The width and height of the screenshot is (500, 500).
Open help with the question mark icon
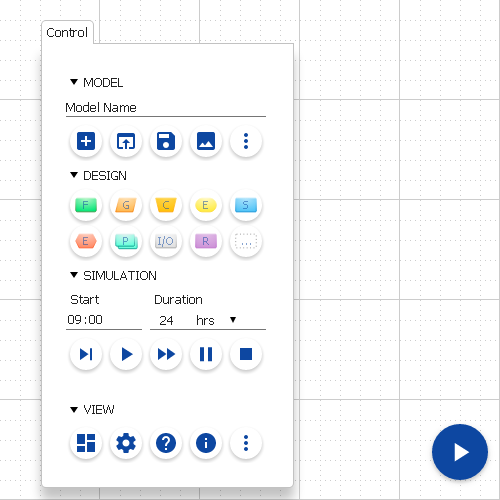tap(166, 443)
